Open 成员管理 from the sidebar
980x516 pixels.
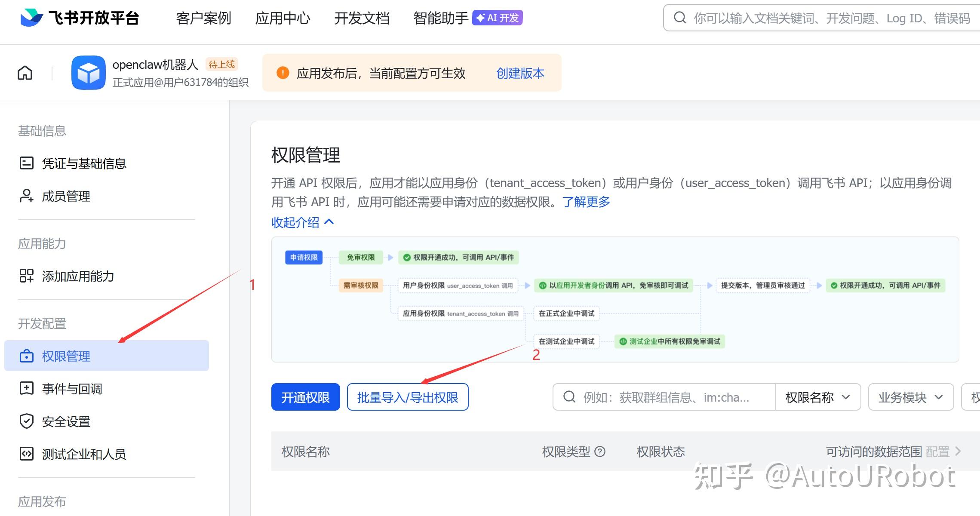pyautogui.click(x=66, y=196)
